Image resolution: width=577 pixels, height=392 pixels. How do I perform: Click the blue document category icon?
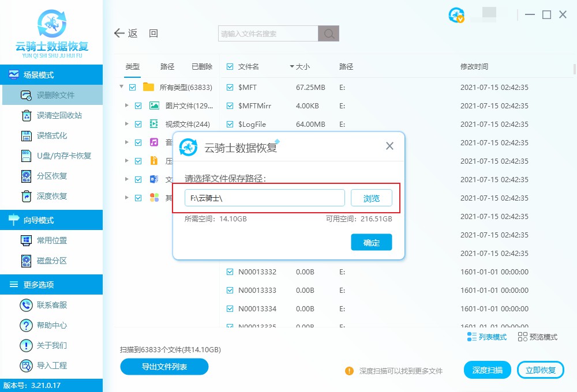(x=154, y=179)
